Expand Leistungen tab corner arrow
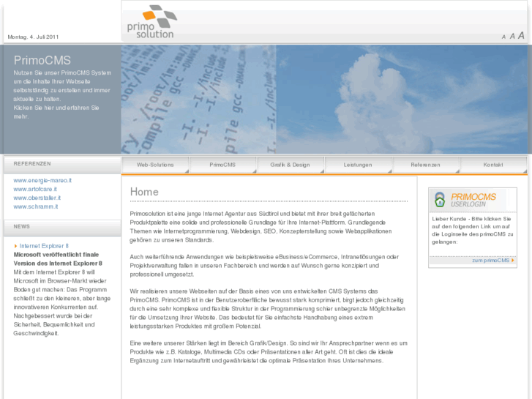Screen dimensions: 532x399 coord(389,171)
